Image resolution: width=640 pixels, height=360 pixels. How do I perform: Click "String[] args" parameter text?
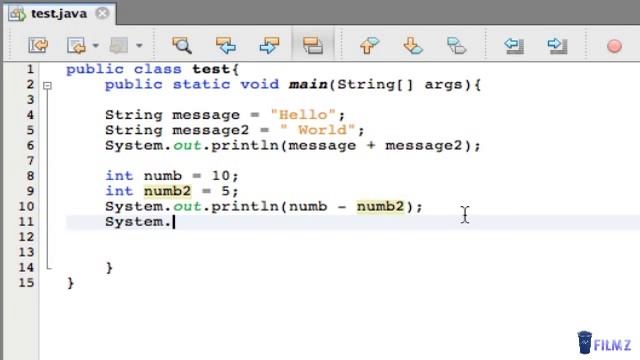[400, 84]
